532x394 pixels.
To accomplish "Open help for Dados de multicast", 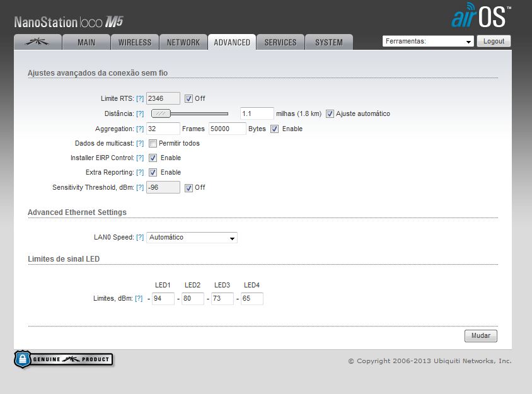I will 140,144.
